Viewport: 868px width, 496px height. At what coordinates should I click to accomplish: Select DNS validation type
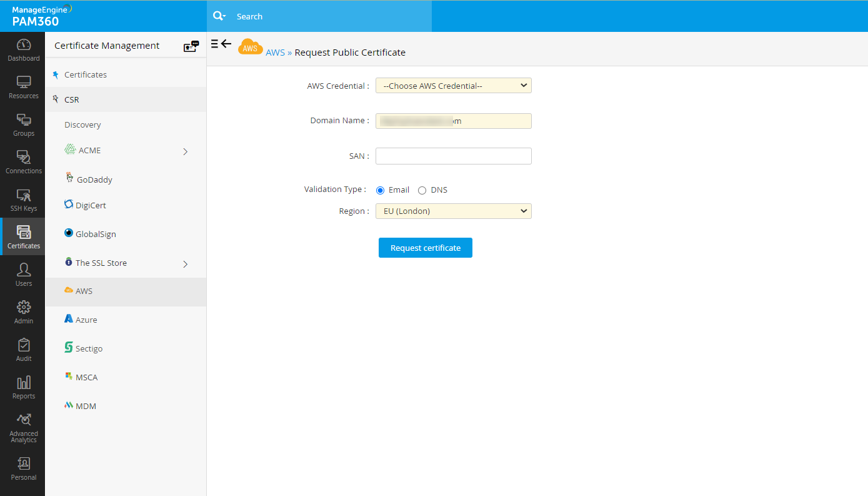pyautogui.click(x=422, y=190)
